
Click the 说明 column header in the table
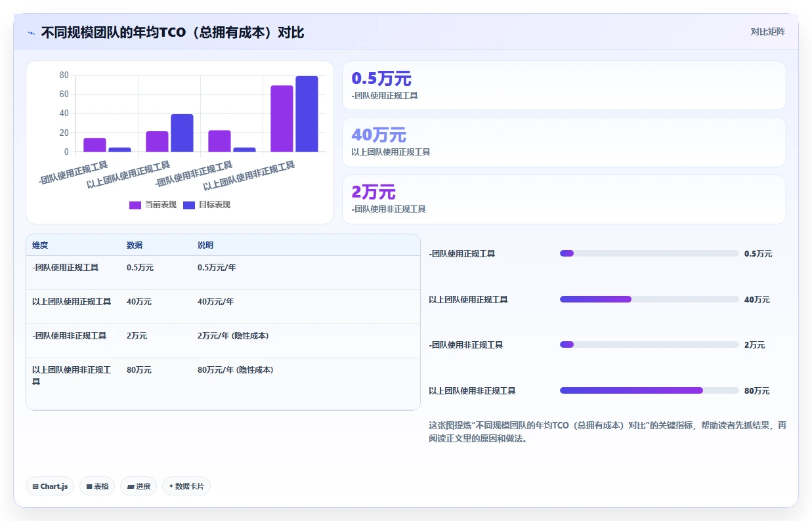(x=205, y=245)
